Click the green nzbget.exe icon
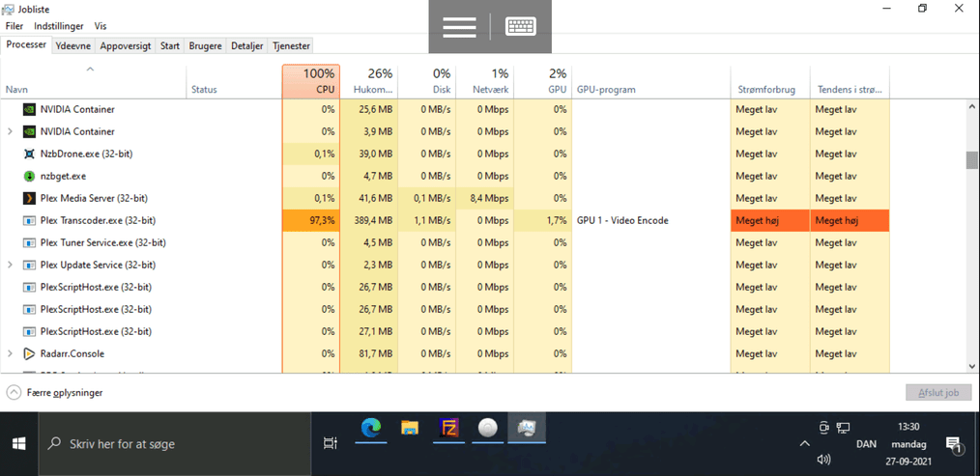Screen dimensions: 980x476 (x=29, y=176)
